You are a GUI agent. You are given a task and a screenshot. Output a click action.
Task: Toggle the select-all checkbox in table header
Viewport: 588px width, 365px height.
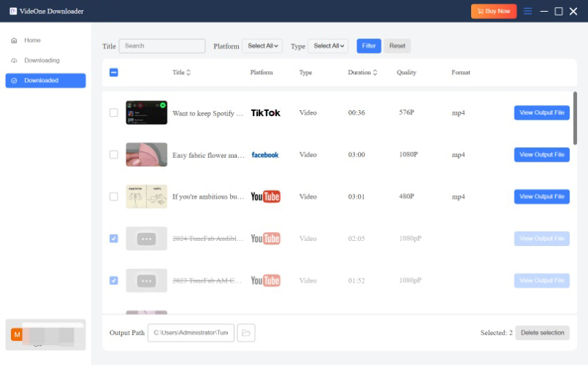(113, 73)
